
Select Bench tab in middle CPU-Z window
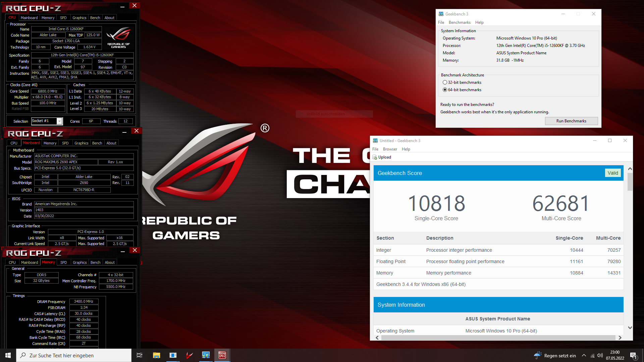(97, 143)
